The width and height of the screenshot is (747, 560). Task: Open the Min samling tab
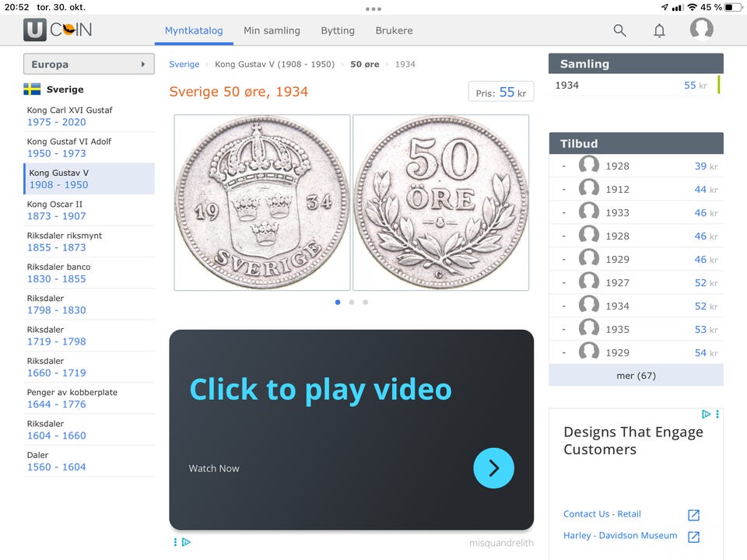click(x=272, y=30)
